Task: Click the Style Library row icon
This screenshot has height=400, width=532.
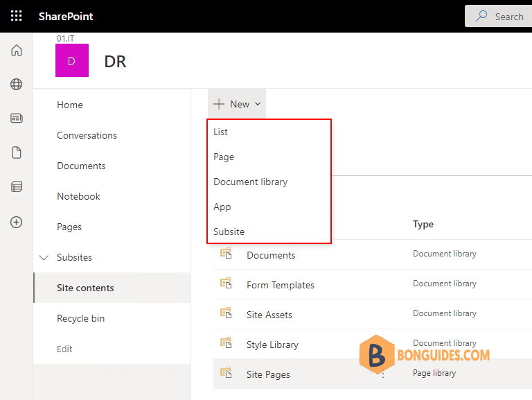Action: pos(226,343)
